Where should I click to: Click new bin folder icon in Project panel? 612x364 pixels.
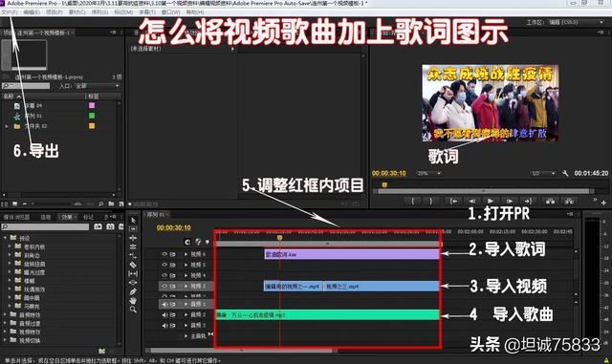pos(111,203)
